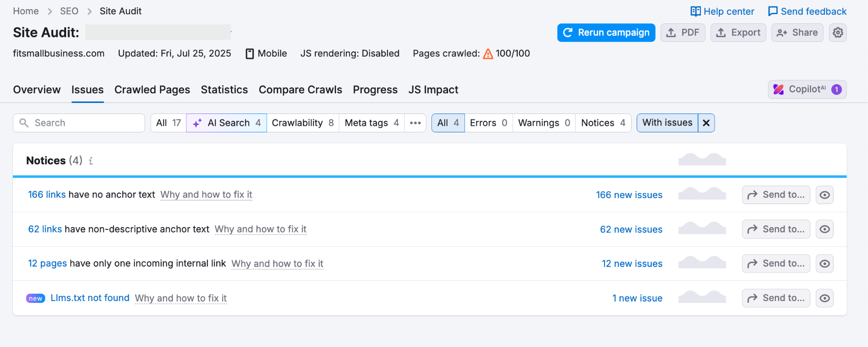Click the Rerun campaign button

606,33
